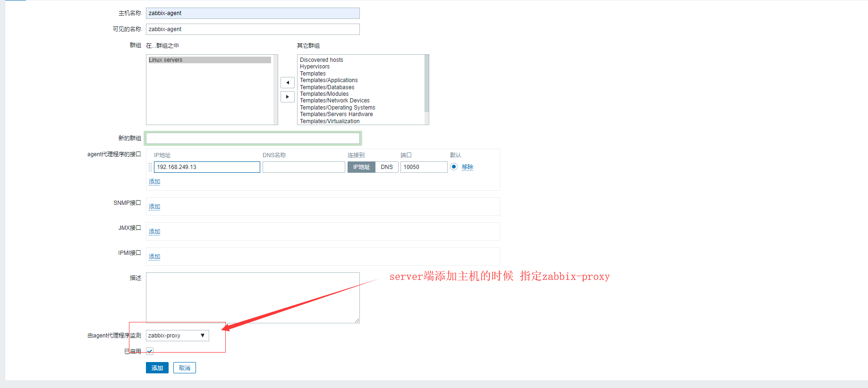Grab the description textarea resize handle
868x388 pixels.
[x=357, y=321]
